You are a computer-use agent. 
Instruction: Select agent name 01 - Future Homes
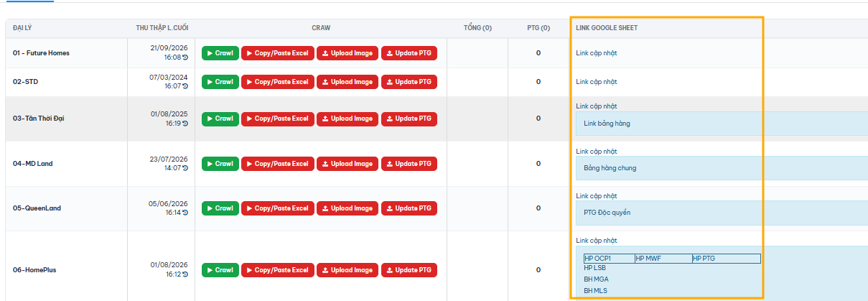pos(41,53)
